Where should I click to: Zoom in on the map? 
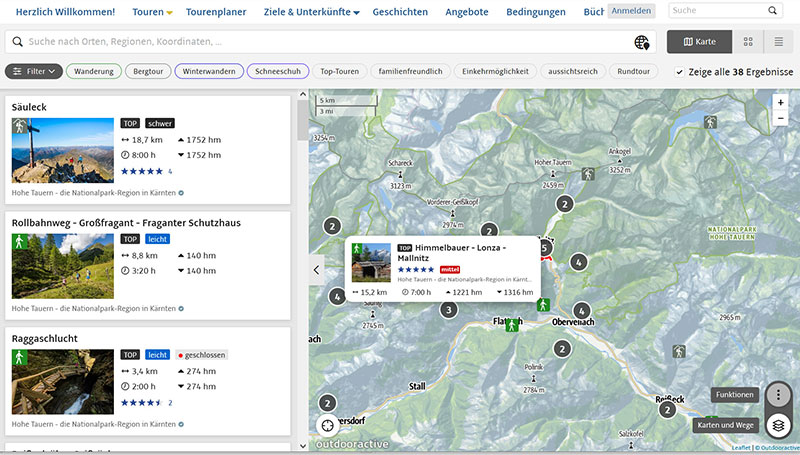pyautogui.click(x=780, y=102)
